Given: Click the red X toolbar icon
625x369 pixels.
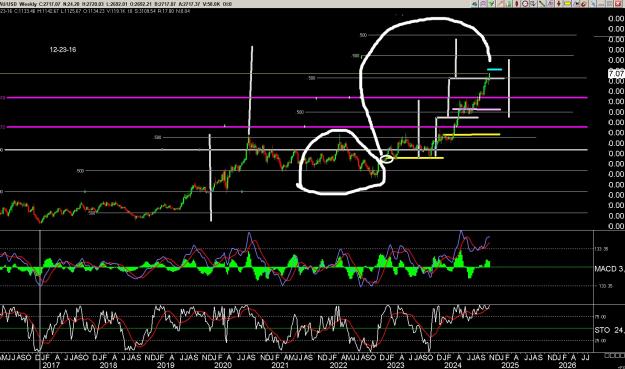Looking at the screenshot, I should [618, 4].
